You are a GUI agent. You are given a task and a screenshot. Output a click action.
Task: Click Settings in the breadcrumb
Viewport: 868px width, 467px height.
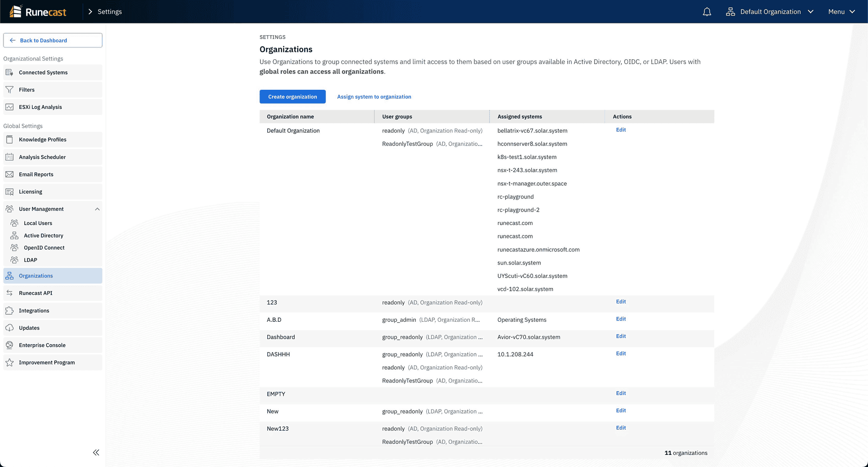click(109, 12)
